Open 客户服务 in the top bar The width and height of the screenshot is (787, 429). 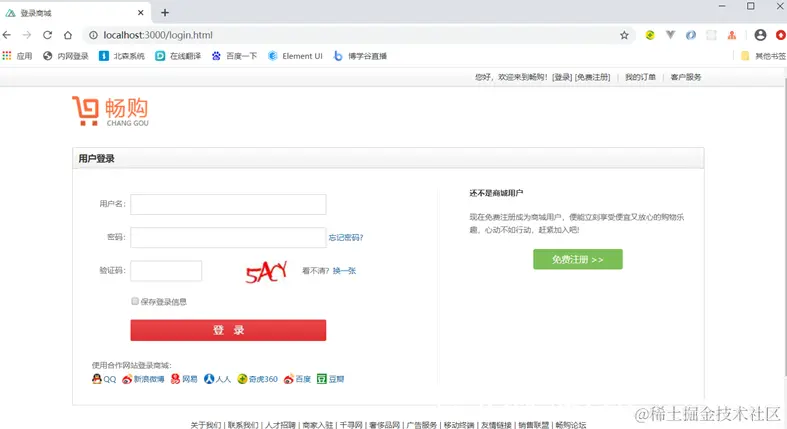(x=686, y=77)
